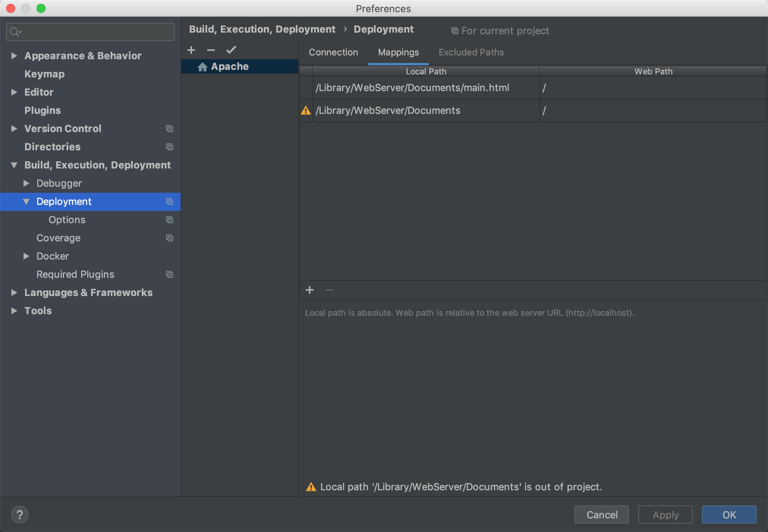Add a new path mapping with the plus icon

(310, 290)
